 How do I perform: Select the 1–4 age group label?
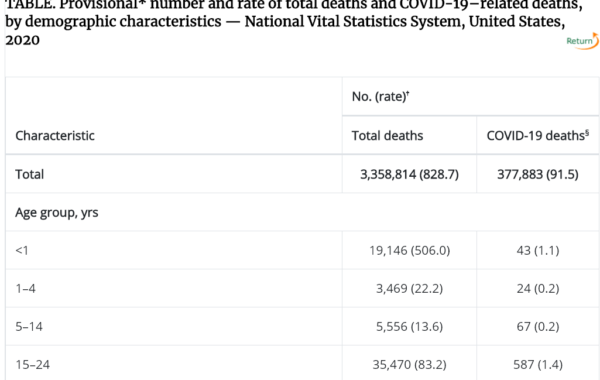tap(25, 288)
